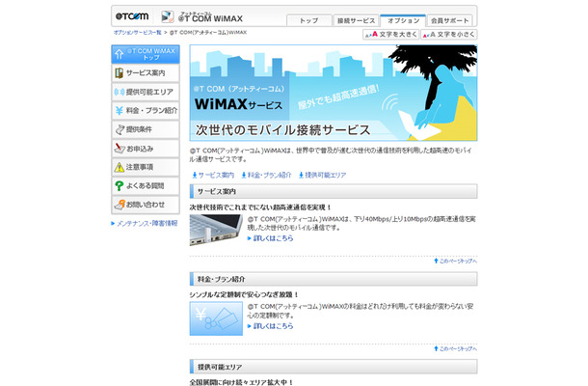Click heading シンプルな定額制で安心つなぎ放題！

click(x=244, y=294)
